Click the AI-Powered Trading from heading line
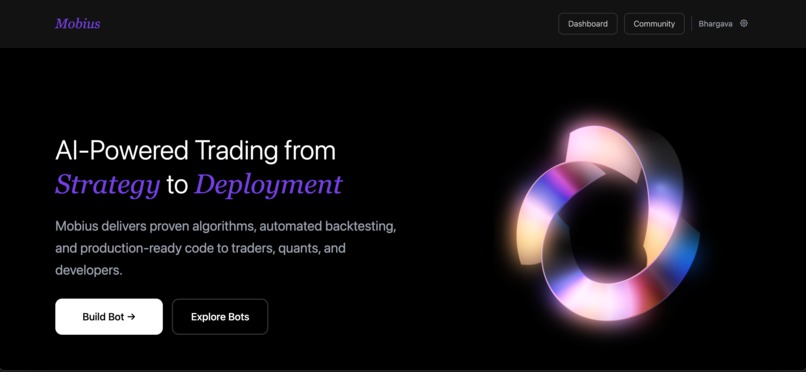 pyautogui.click(x=195, y=151)
